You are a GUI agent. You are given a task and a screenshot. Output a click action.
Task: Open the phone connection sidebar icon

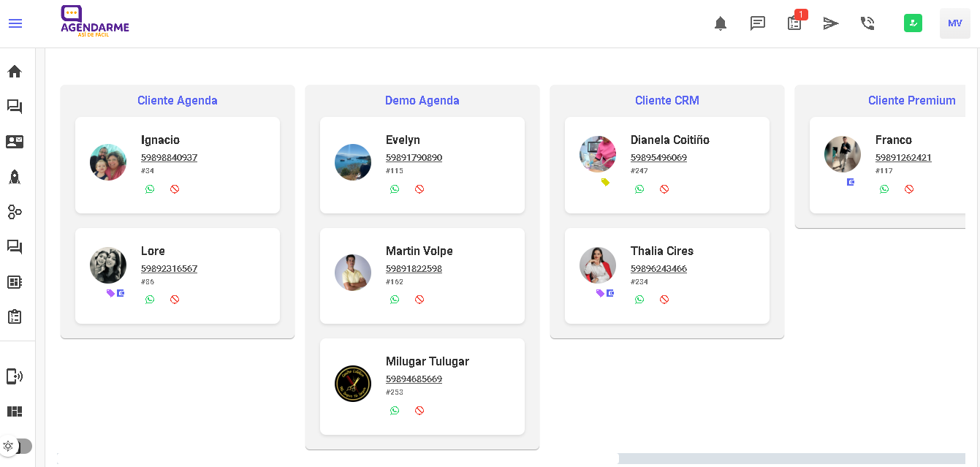[x=15, y=376]
